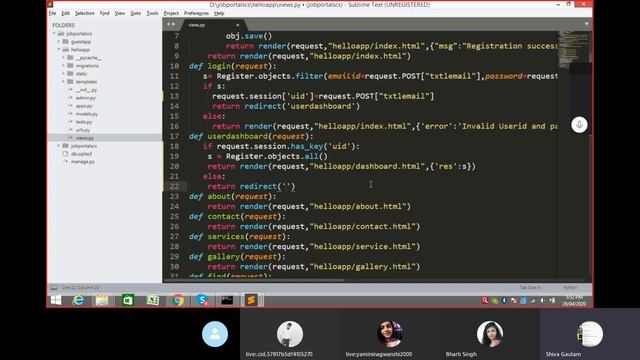Select participant avatar with generic silhouette
This screenshot has height=360, width=640.
tap(215, 334)
